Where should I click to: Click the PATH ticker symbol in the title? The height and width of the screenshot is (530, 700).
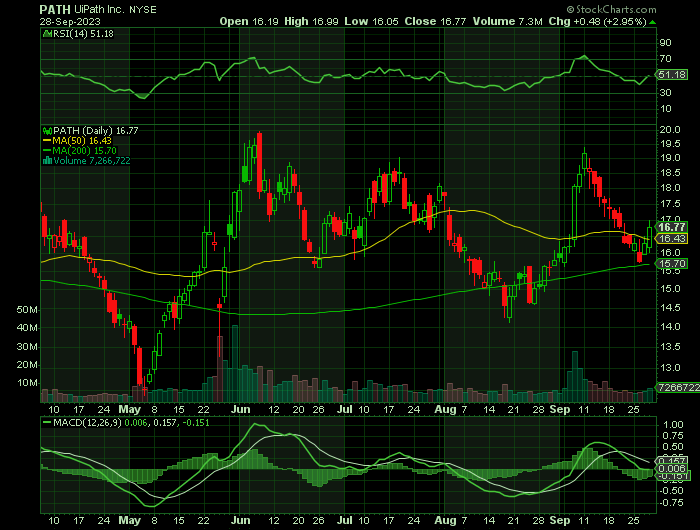click(x=55, y=9)
